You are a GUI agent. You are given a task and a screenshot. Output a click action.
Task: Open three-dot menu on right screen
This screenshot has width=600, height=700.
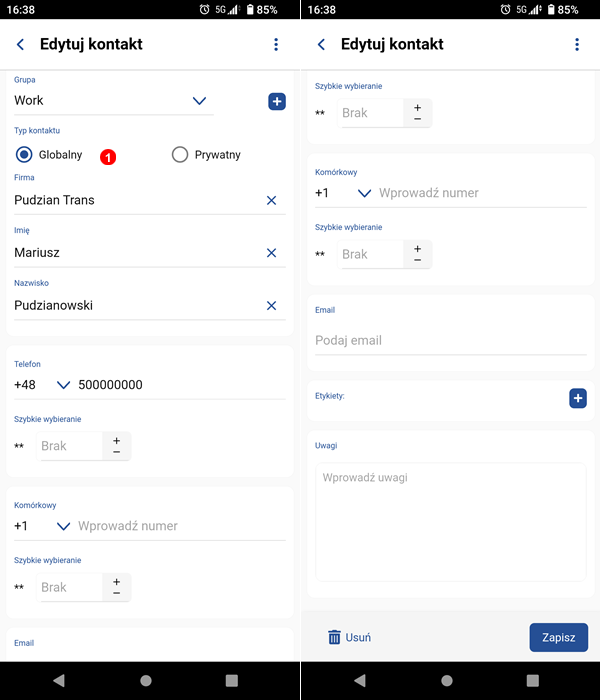click(577, 44)
